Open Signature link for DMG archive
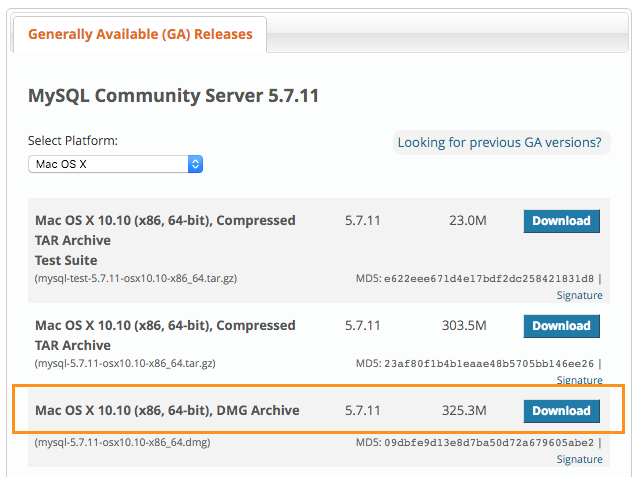Screen dimensions: 644x477 tap(580, 459)
